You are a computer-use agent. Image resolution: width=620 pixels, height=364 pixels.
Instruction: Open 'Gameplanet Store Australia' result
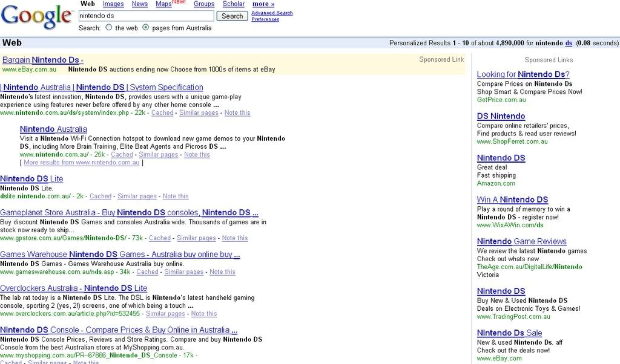pyautogui.click(x=130, y=213)
